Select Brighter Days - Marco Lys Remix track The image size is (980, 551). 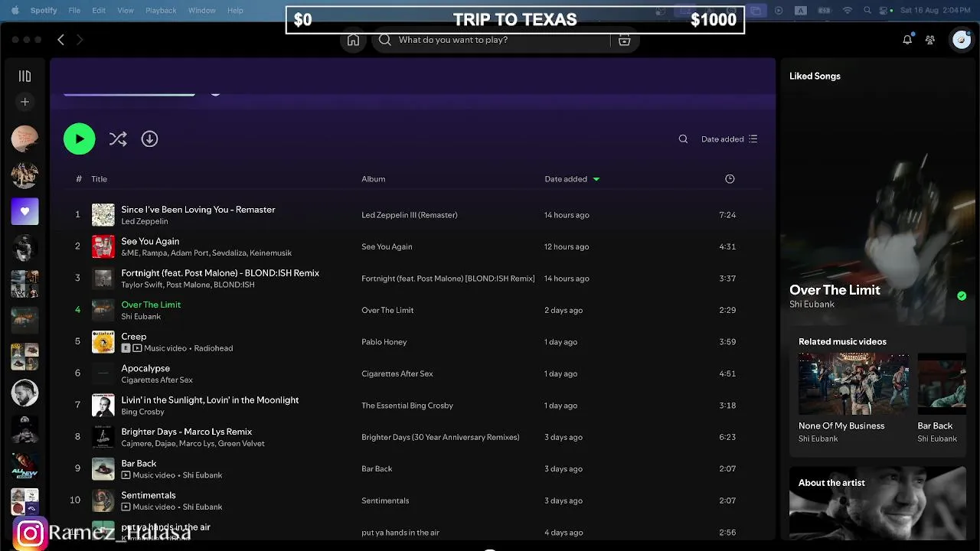click(186, 432)
